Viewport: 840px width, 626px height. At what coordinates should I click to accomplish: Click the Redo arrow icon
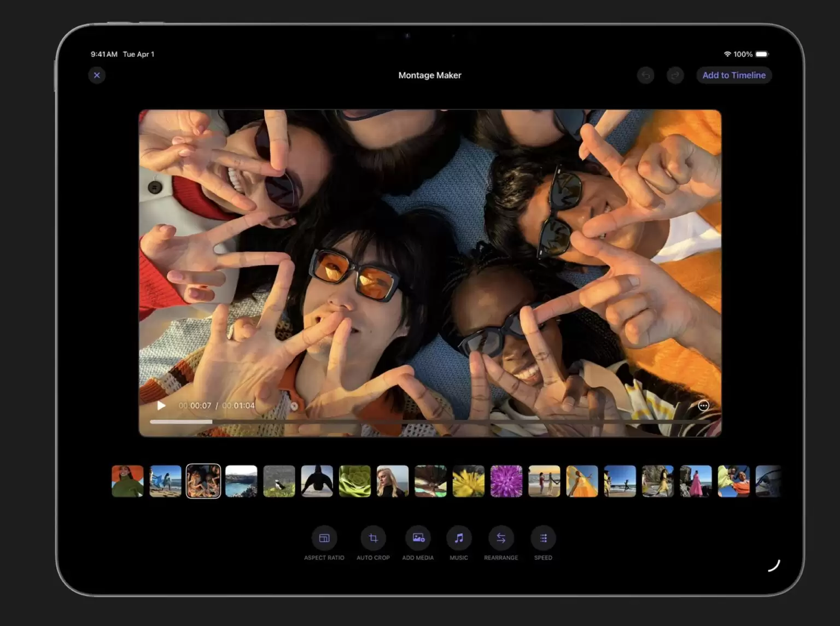[675, 75]
